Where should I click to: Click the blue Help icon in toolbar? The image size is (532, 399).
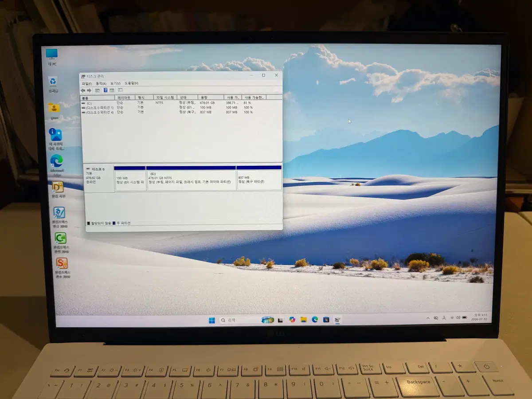tap(106, 90)
